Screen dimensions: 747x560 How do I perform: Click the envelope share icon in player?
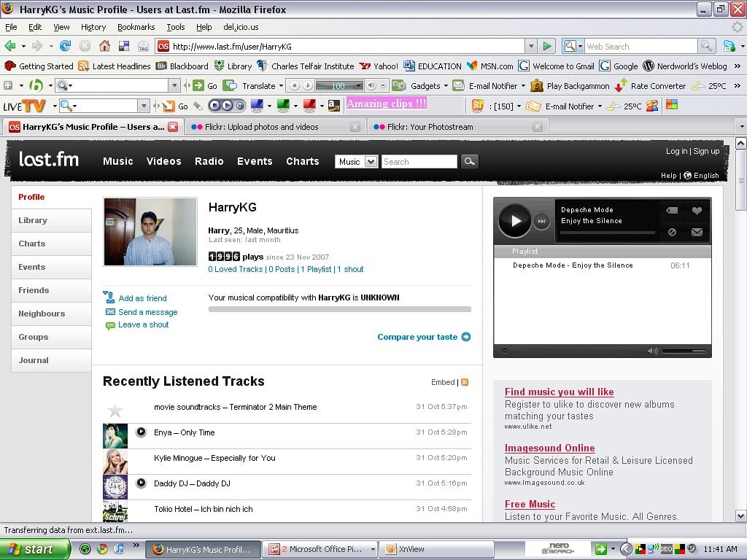[697, 232]
